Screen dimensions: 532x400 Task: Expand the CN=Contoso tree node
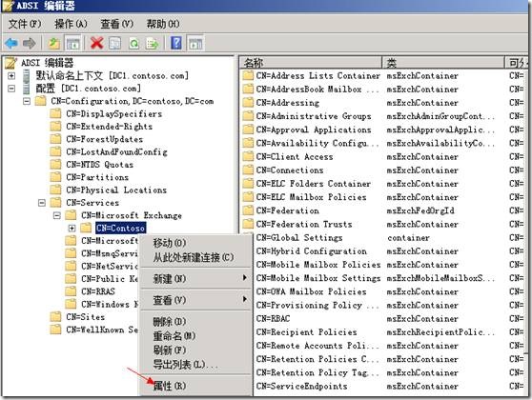(72, 229)
